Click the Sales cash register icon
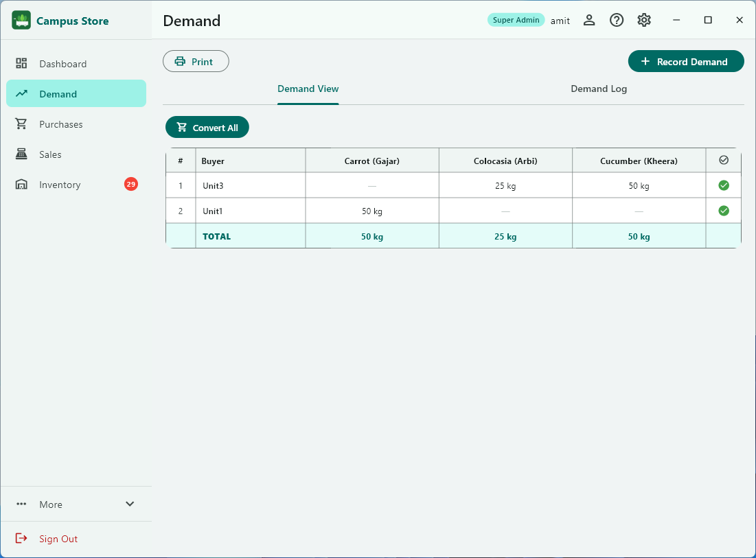Image resolution: width=756 pixels, height=558 pixels. (21, 154)
